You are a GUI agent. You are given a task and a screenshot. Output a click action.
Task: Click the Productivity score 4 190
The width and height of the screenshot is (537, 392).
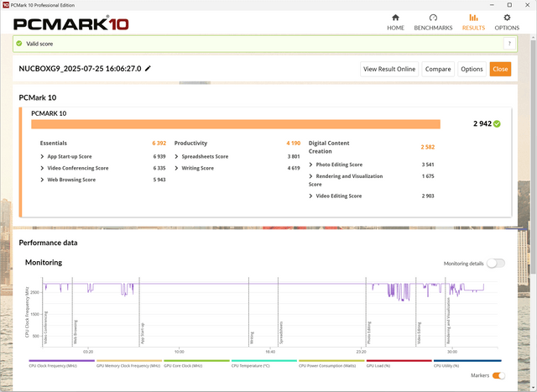(294, 144)
